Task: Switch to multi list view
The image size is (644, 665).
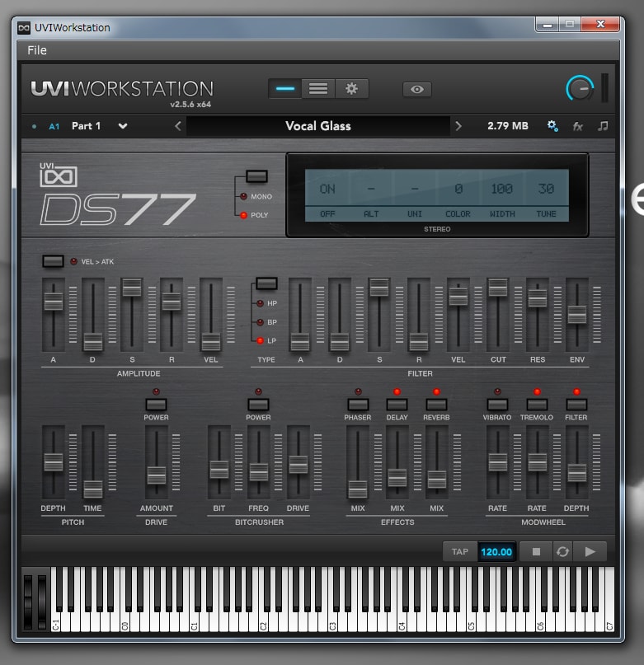Action: 318,89
